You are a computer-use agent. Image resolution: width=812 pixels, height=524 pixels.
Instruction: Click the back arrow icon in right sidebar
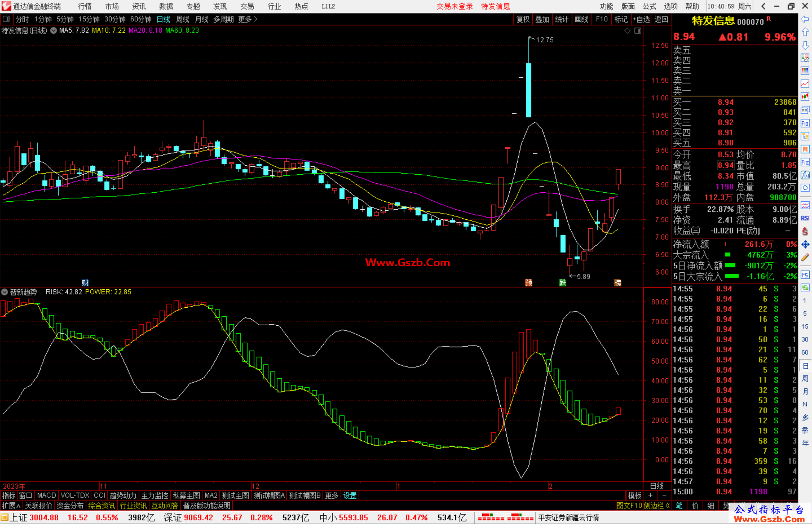(x=805, y=19)
